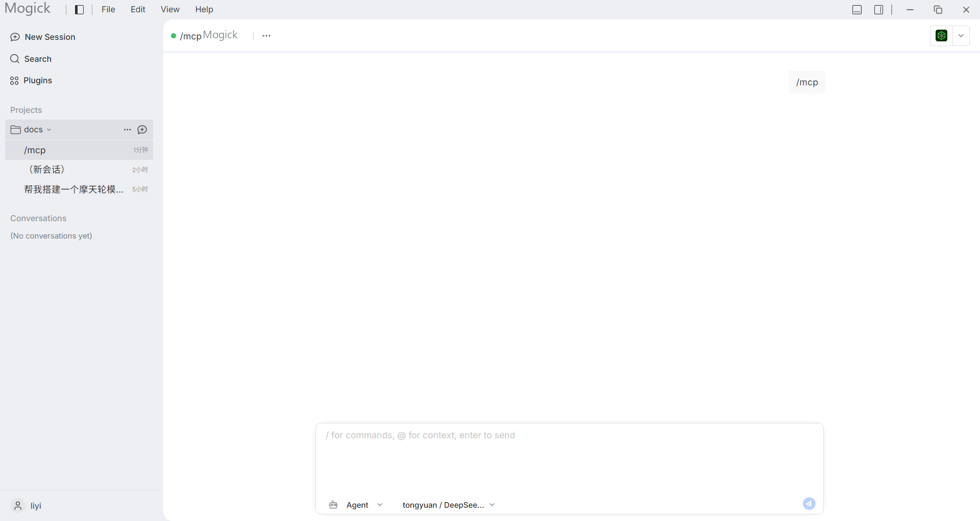Open Search in the sidebar

31,59
